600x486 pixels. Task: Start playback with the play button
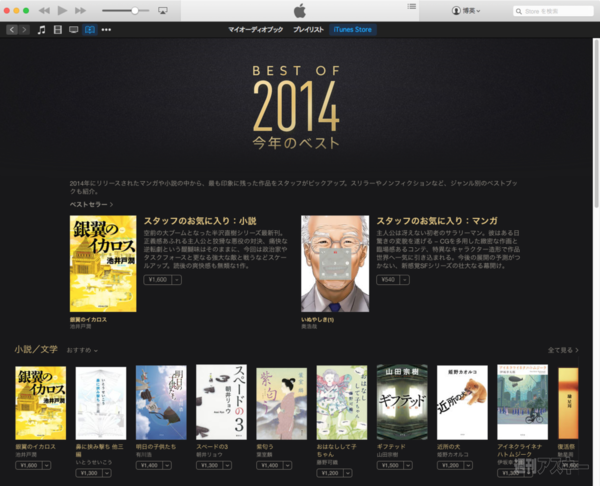coord(62,10)
